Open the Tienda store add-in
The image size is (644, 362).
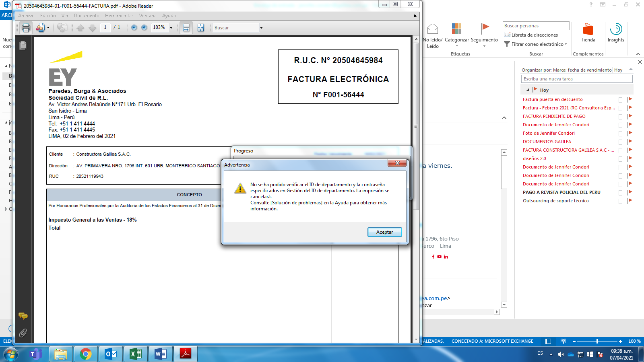pyautogui.click(x=588, y=32)
